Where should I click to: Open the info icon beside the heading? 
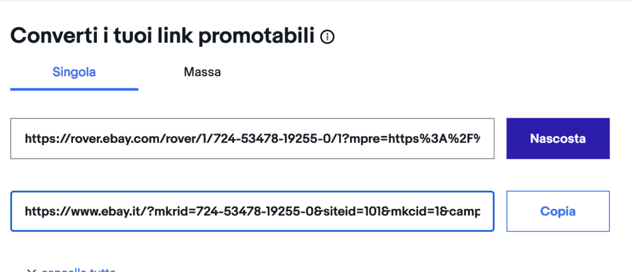pos(327,38)
